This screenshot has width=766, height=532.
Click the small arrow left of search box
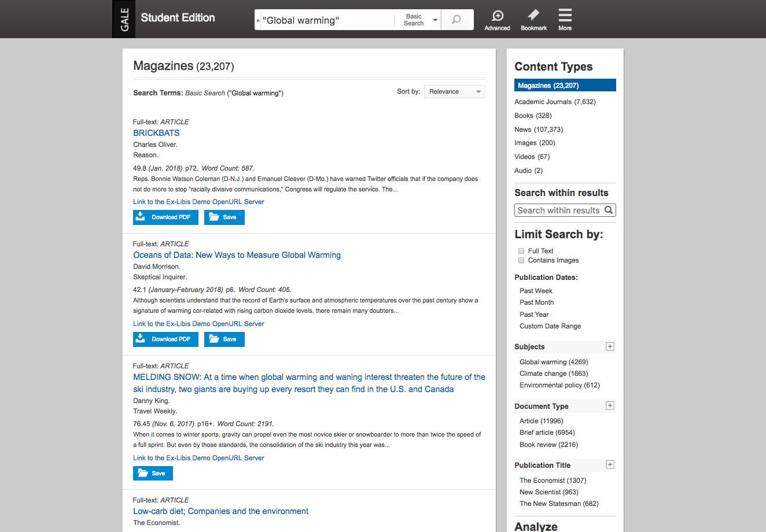click(x=258, y=20)
